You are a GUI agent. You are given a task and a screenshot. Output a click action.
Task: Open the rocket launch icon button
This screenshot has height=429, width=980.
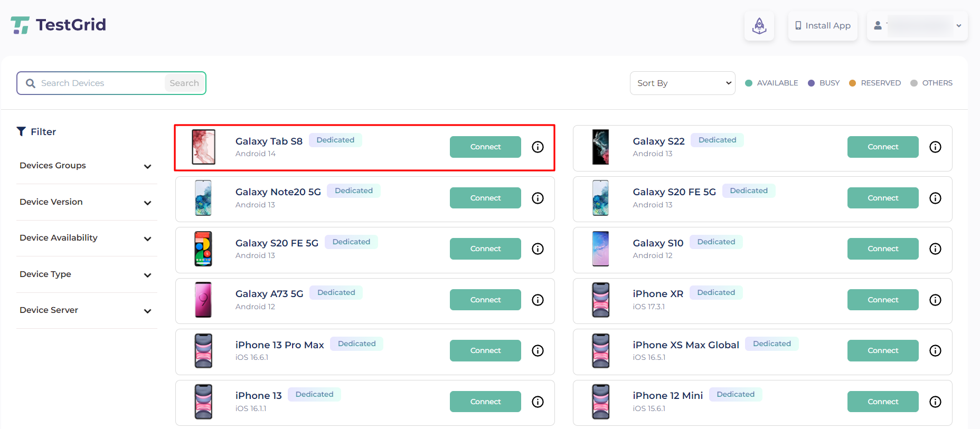point(759,25)
